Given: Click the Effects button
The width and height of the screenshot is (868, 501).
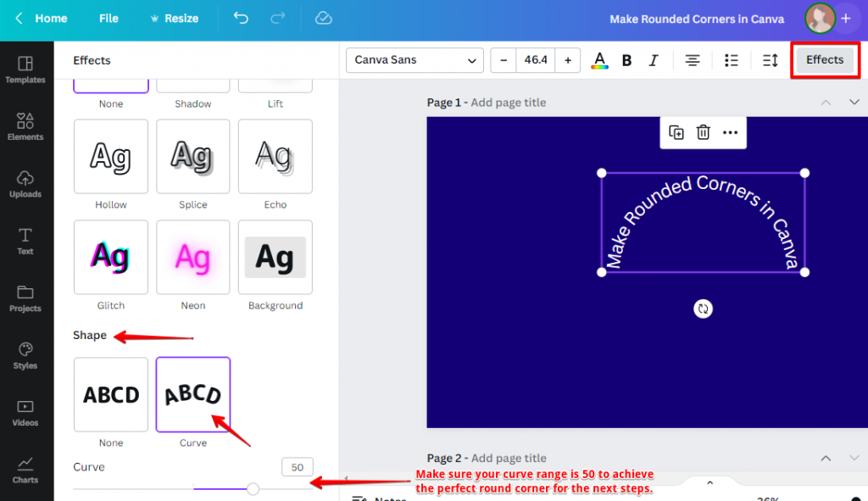Looking at the screenshot, I should pos(823,59).
